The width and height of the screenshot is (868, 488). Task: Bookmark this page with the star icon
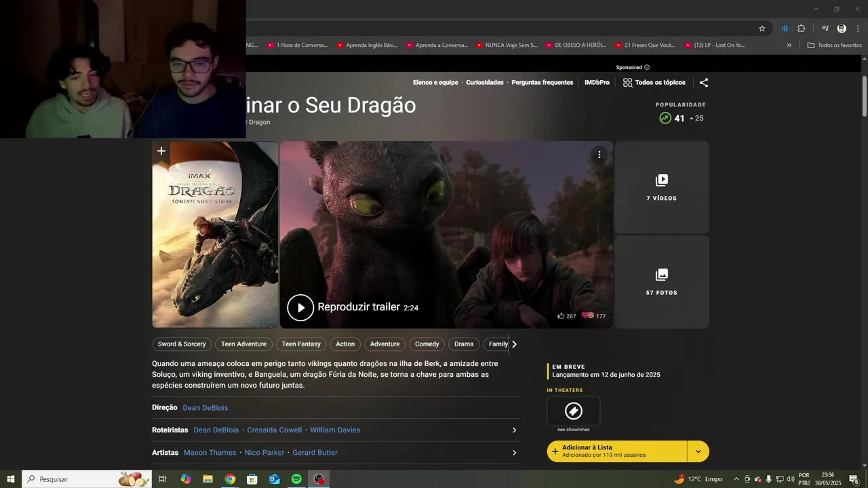[762, 28]
